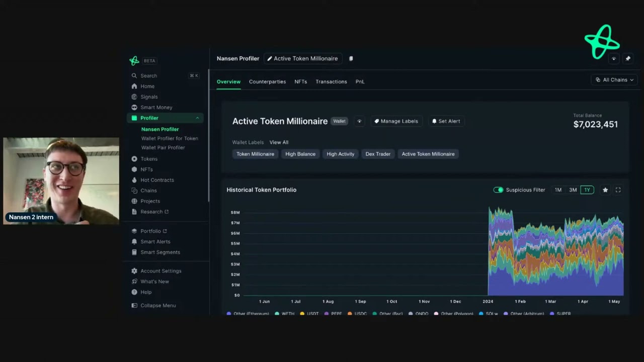644x362 pixels.
Task: Switch to the PnL tab
Action: pyautogui.click(x=360, y=81)
